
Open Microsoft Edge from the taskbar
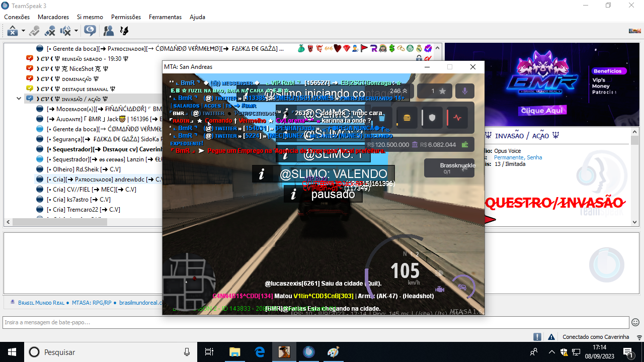[260, 352]
